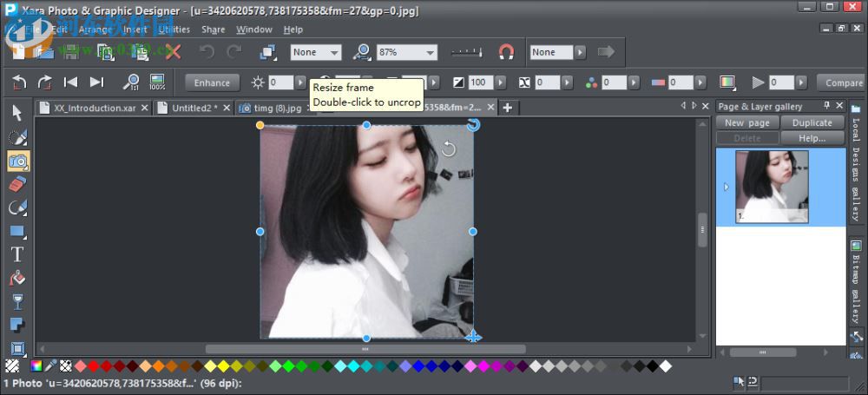868x395 pixels.
Task: Click the field showing 100
Action: point(481,82)
